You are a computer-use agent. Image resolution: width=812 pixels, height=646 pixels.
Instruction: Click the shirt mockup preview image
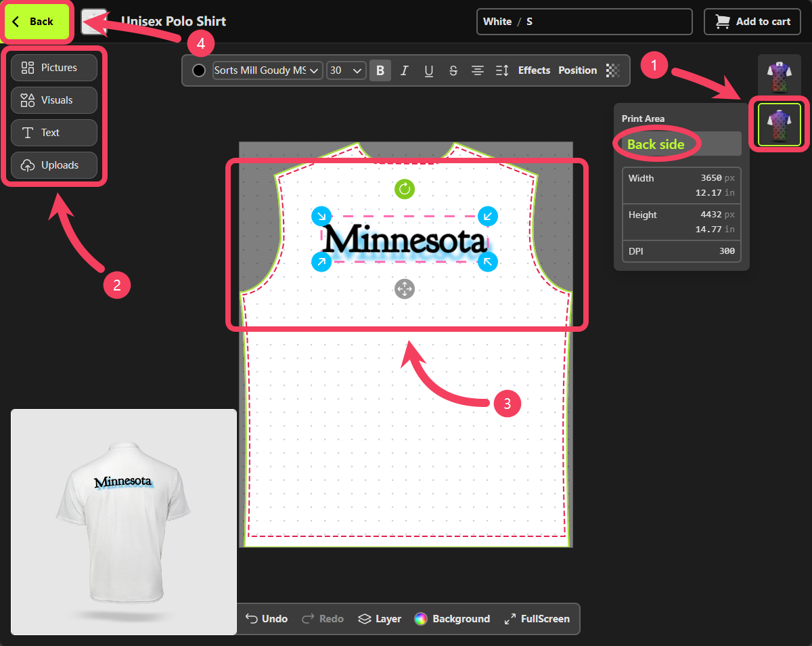[x=124, y=522]
